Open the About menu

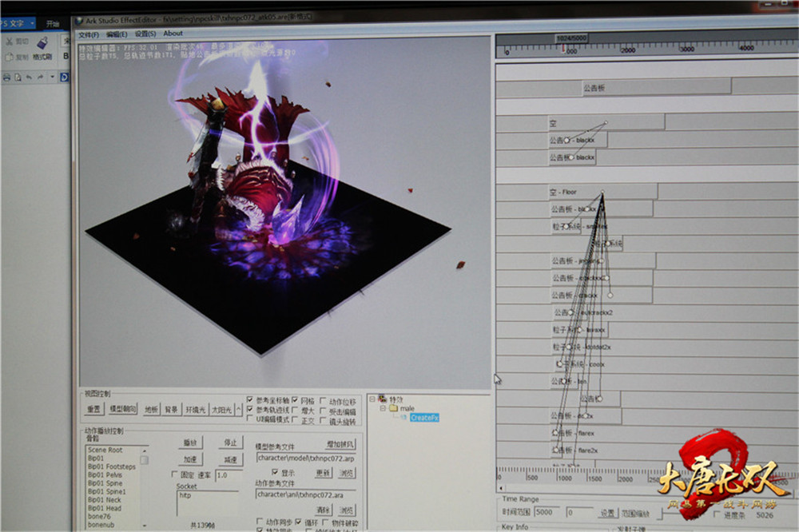[x=173, y=33]
